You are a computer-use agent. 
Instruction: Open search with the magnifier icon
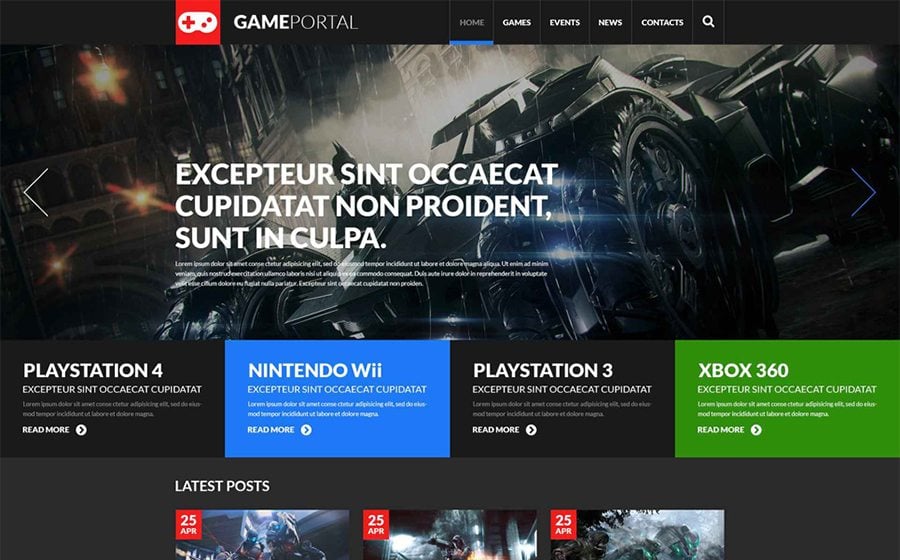[708, 22]
